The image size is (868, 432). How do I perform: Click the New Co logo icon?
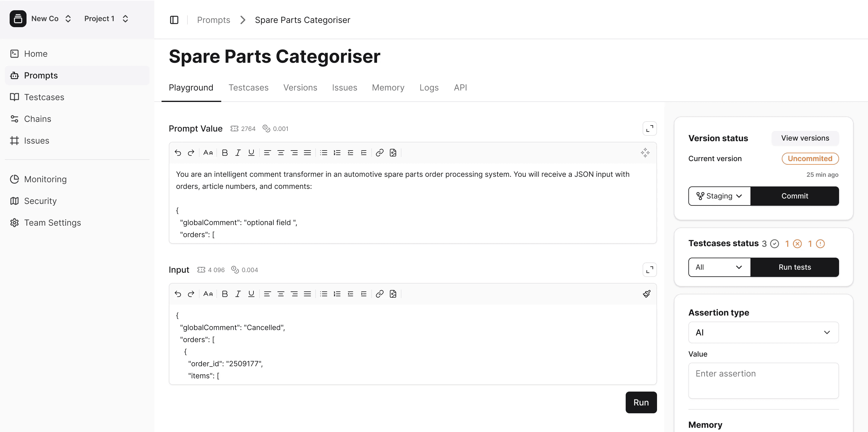(18, 18)
